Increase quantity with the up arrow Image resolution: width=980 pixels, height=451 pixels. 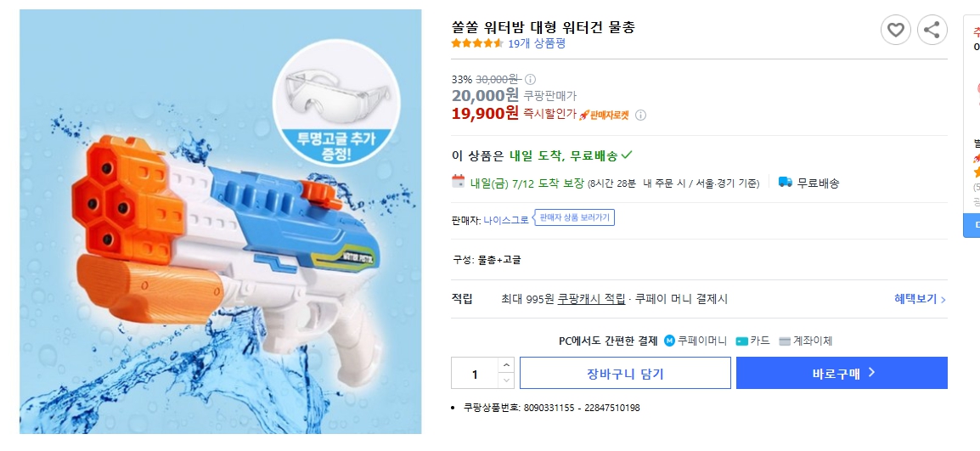506,365
